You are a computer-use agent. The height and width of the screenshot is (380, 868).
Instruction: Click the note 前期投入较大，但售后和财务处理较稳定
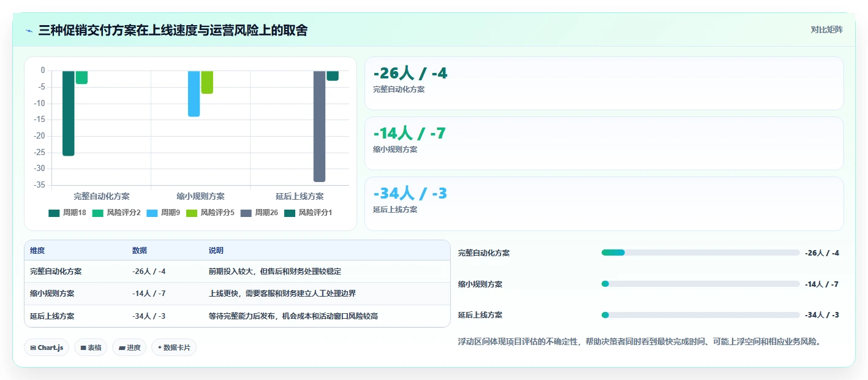(275, 272)
